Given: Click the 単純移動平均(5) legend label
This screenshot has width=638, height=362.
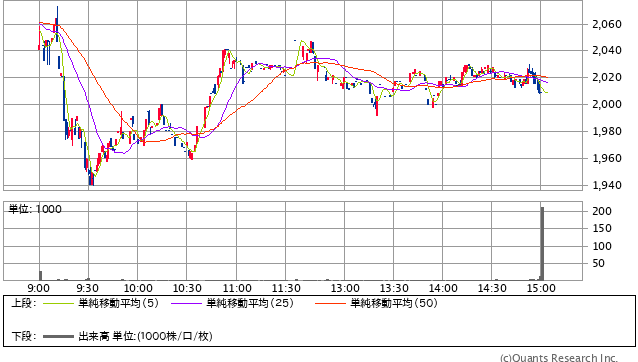Looking at the screenshot, I should [118, 303].
